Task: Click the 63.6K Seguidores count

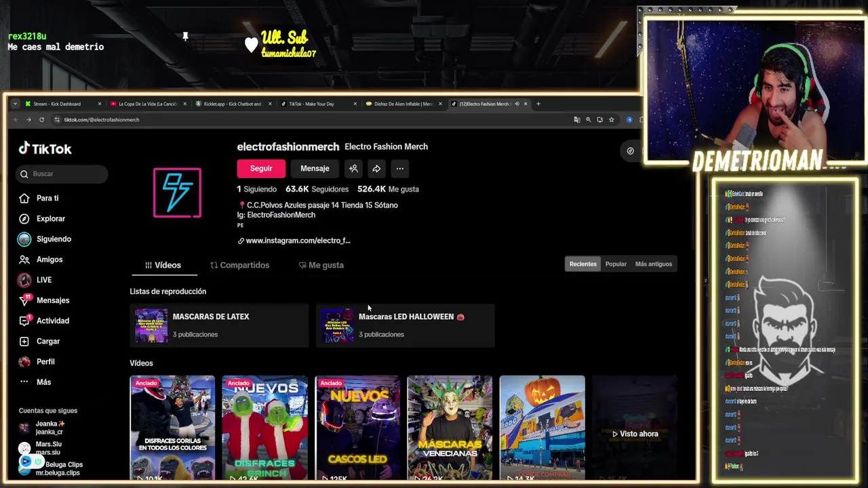Action: pyautogui.click(x=317, y=189)
